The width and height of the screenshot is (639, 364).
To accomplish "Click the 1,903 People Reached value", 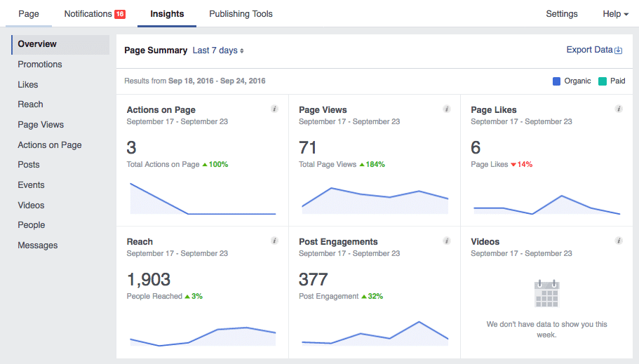I will pos(148,280).
